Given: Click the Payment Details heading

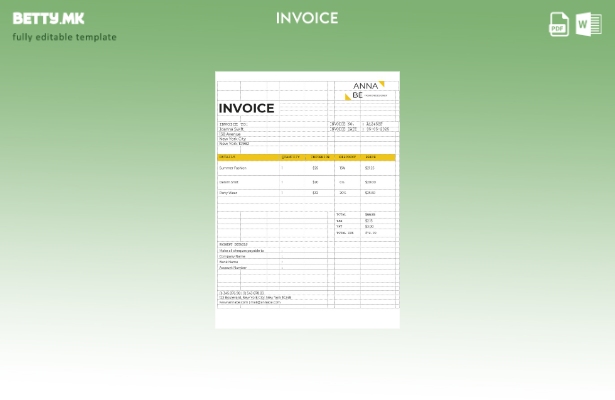Looking at the screenshot, I should coord(233,244).
